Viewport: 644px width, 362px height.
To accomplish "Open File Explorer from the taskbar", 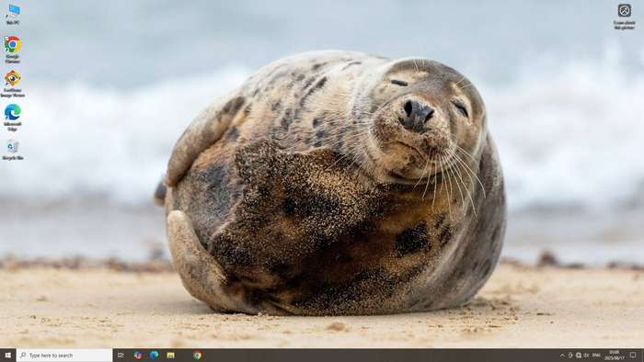I will (x=170, y=355).
